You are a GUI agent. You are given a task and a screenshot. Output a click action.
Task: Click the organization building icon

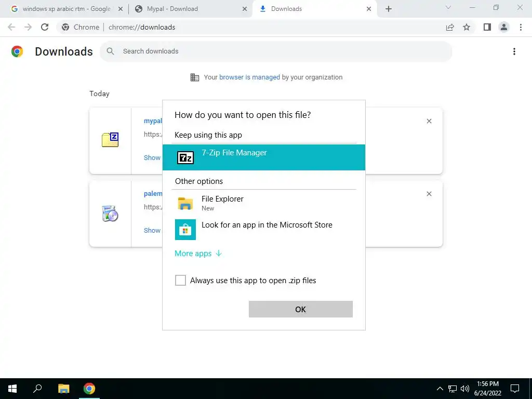click(x=194, y=77)
